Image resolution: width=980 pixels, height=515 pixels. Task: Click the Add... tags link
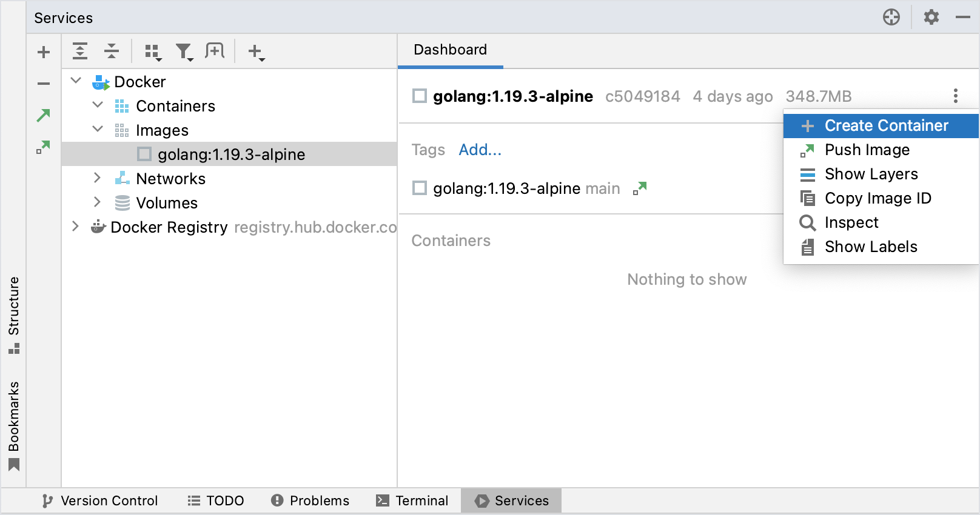[x=480, y=150]
